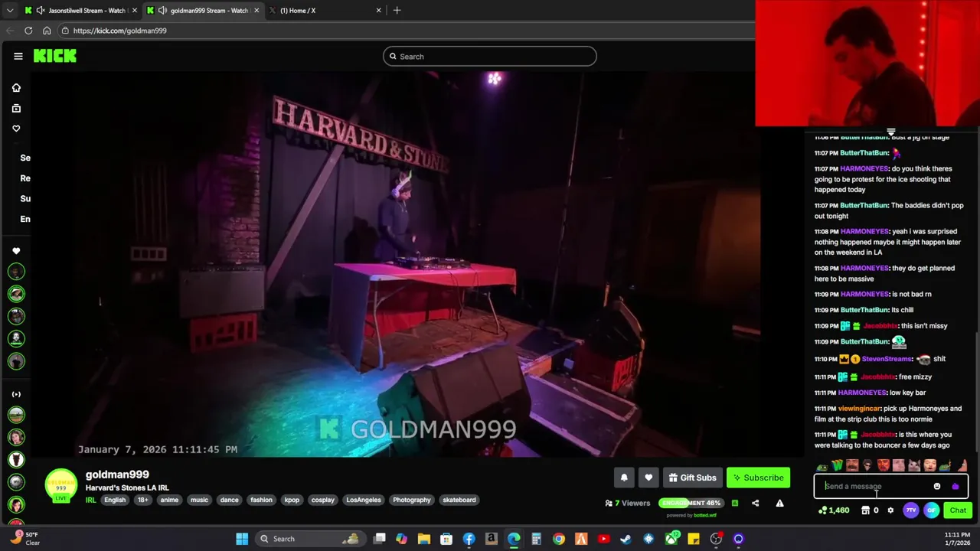Click viewingincar username in chat

pyautogui.click(x=860, y=409)
